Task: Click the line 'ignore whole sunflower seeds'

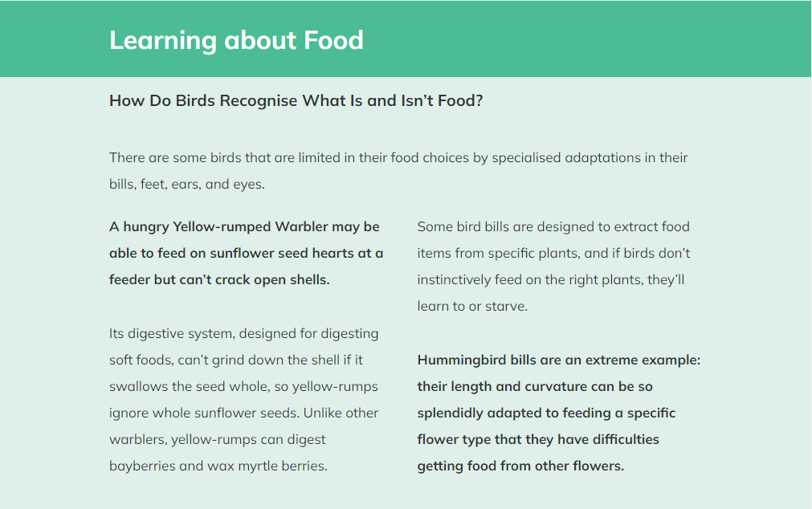Action: (243, 413)
